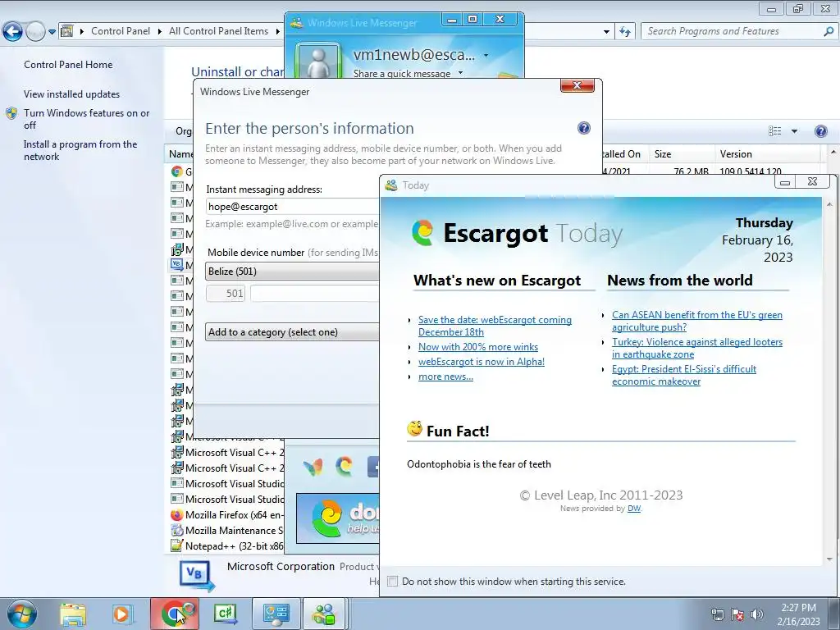Expand the Share a quick message arrow
840x630 pixels.
click(460, 73)
